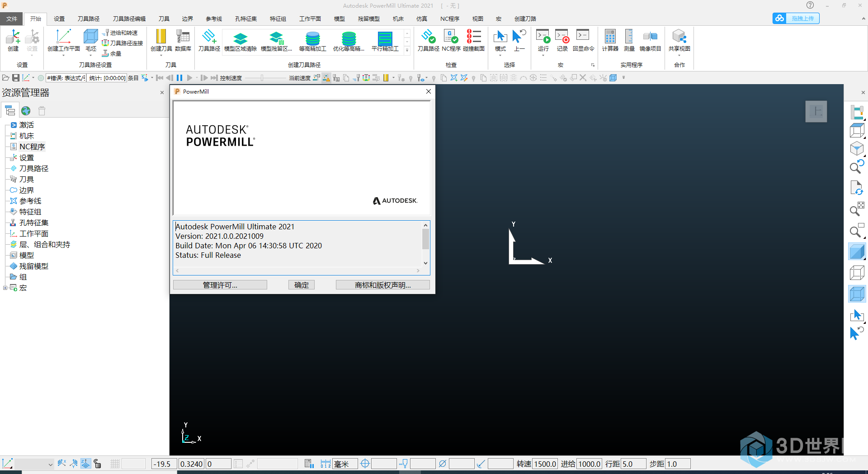Click the open folder icon in toolbar

tap(6, 78)
